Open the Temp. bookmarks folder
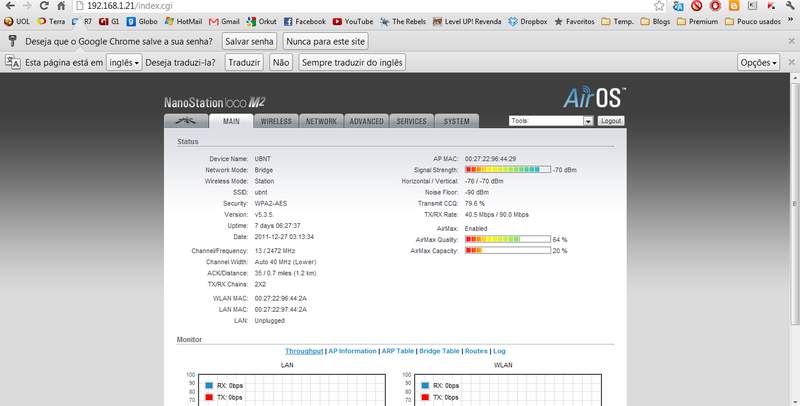Image resolution: width=800 pixels, height=406 pixels. click(x=617, y=21)
